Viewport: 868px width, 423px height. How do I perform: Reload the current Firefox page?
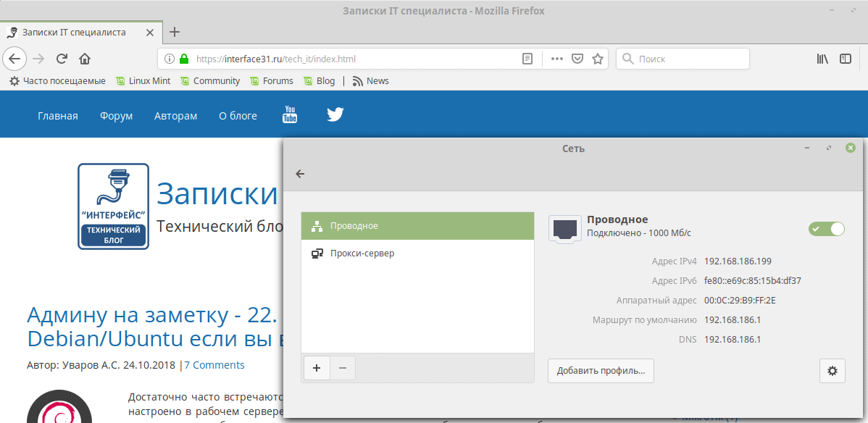62,59
